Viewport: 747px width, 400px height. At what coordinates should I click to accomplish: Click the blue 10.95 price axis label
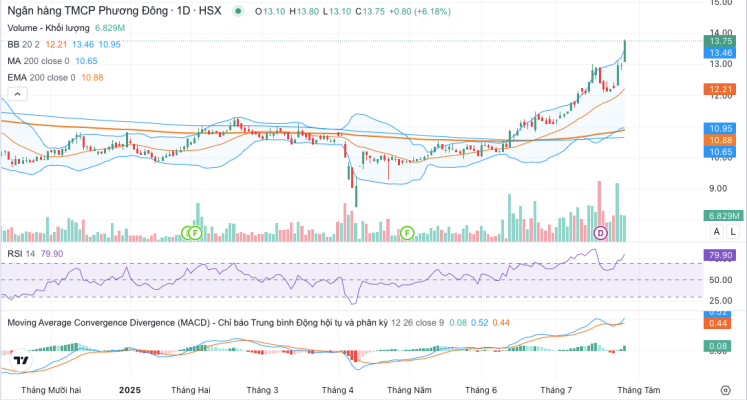[720, 128]
